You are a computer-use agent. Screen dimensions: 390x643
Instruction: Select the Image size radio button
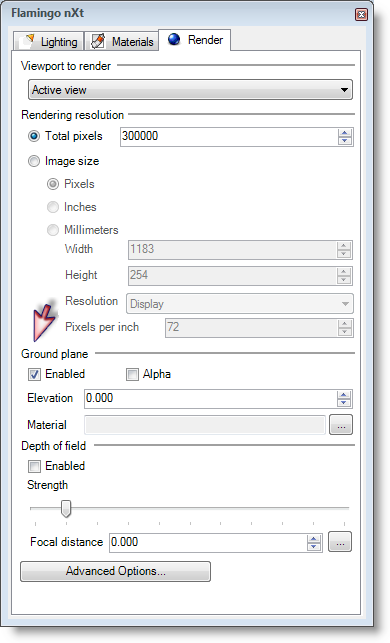tap(34, 161)
